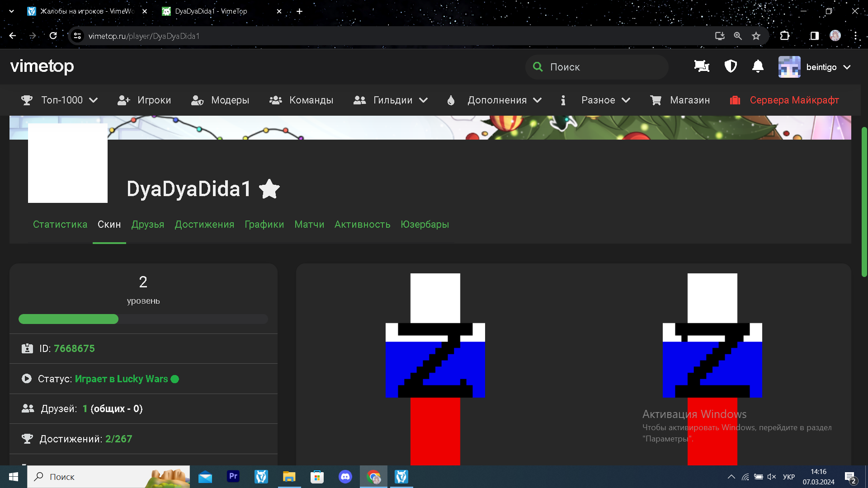This screenshot has height=488, width=868.
Task: Open the browser extensions puzzle icon
Action: [785, 36]
